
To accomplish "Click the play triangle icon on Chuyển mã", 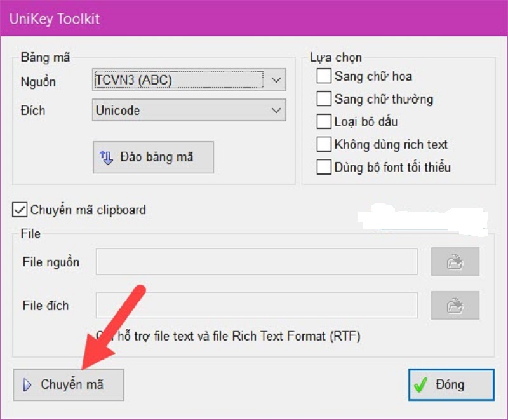I will tap(27, 384).
